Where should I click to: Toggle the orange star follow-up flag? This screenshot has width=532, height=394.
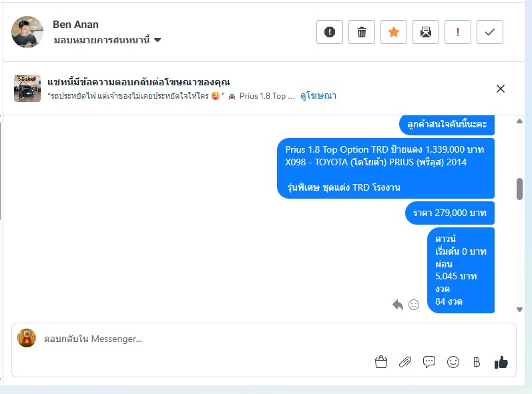[394, 32]
